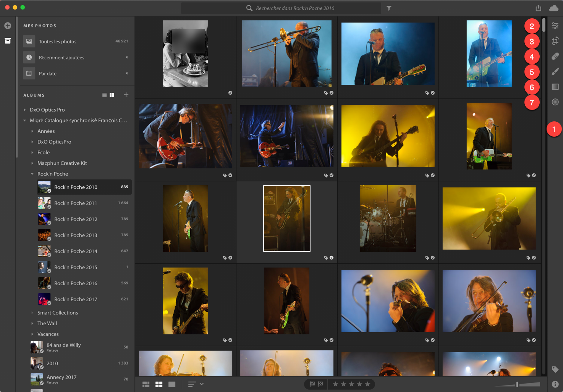563x392 pixels.
Task: Select the black-and-white birthday cake photo
Action: click(x=186, y=54)
